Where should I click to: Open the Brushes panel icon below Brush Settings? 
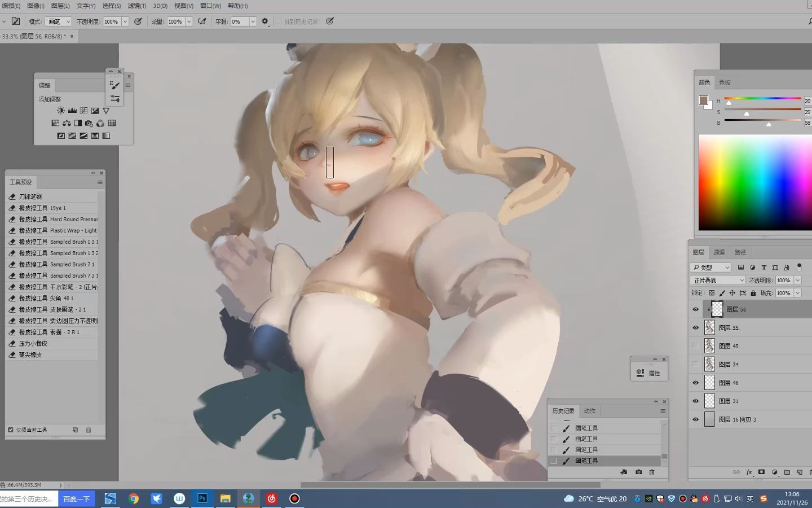point(115,99)
